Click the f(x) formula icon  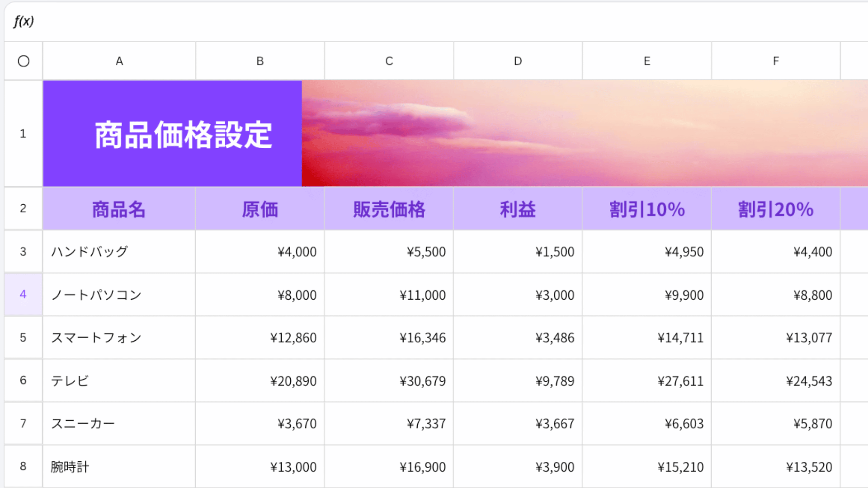[24, 21]
